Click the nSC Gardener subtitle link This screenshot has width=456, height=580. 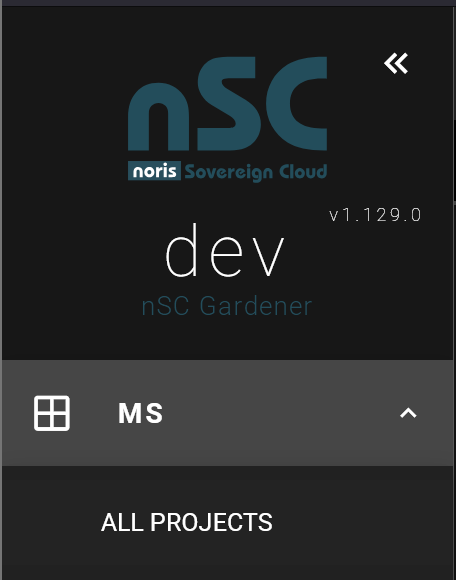[227, 306]
